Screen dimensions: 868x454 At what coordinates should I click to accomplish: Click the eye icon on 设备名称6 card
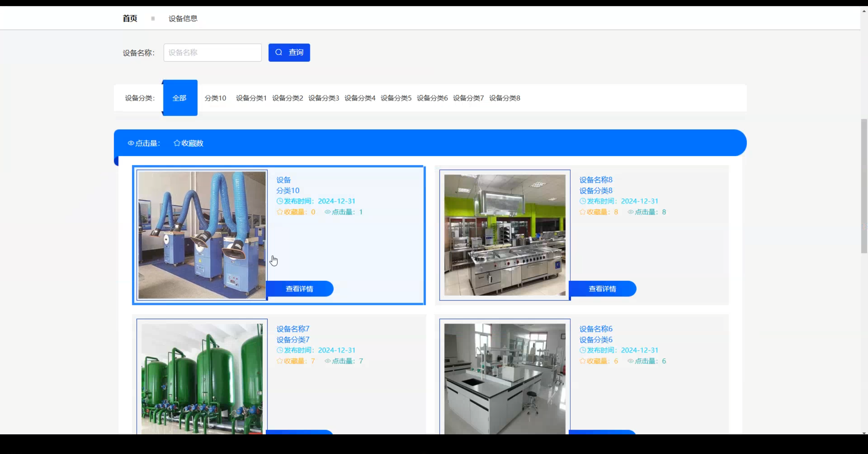coord(630,361)
